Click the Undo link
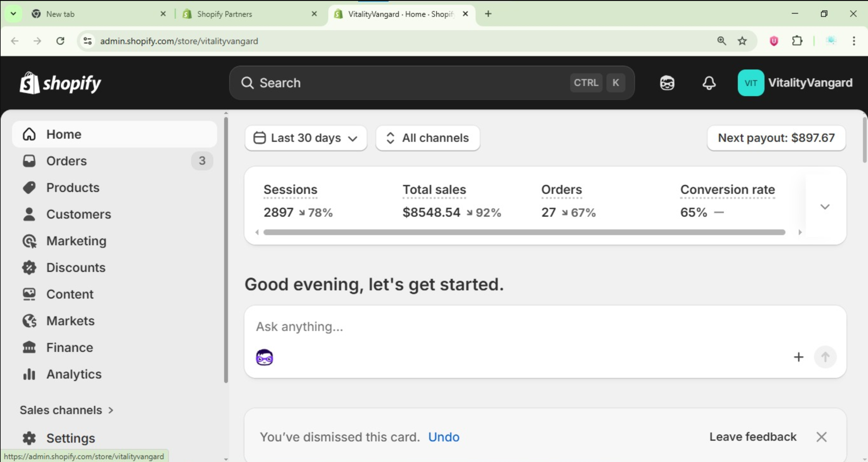This screenshot has width=868, height=462. (444, 437)
